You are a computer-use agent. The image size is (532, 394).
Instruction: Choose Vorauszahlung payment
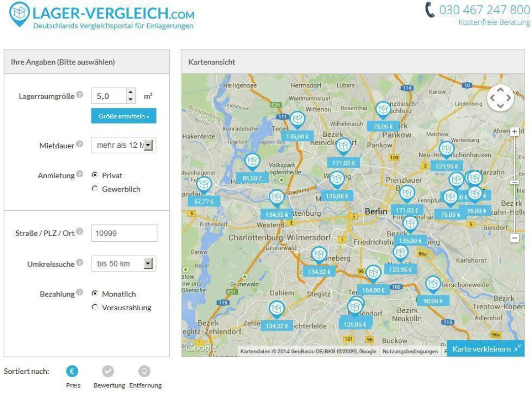click(x=95, y=307)
